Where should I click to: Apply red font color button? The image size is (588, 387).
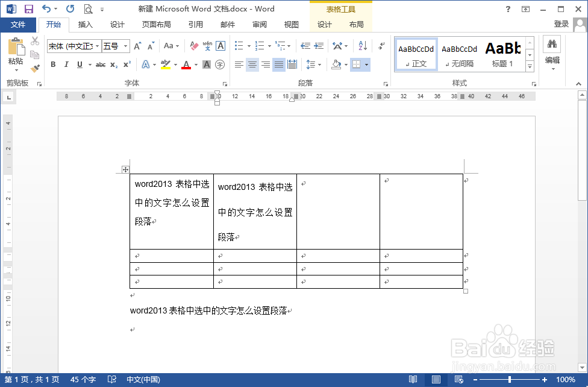(186, 64)
